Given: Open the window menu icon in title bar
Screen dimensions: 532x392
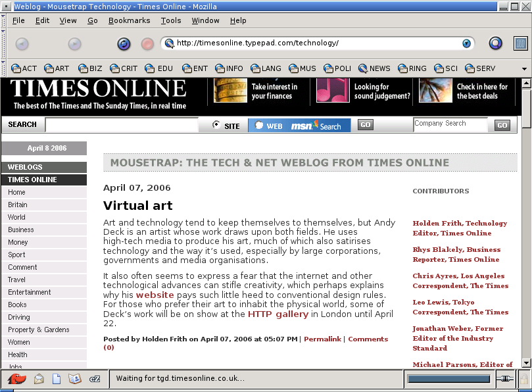Looking at the screenshot, I should pyautogui.click(x=6, y=6).
